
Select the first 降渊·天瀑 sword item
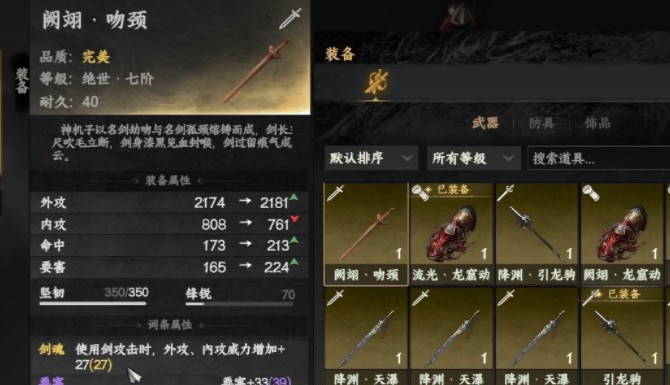coord(366,336)
